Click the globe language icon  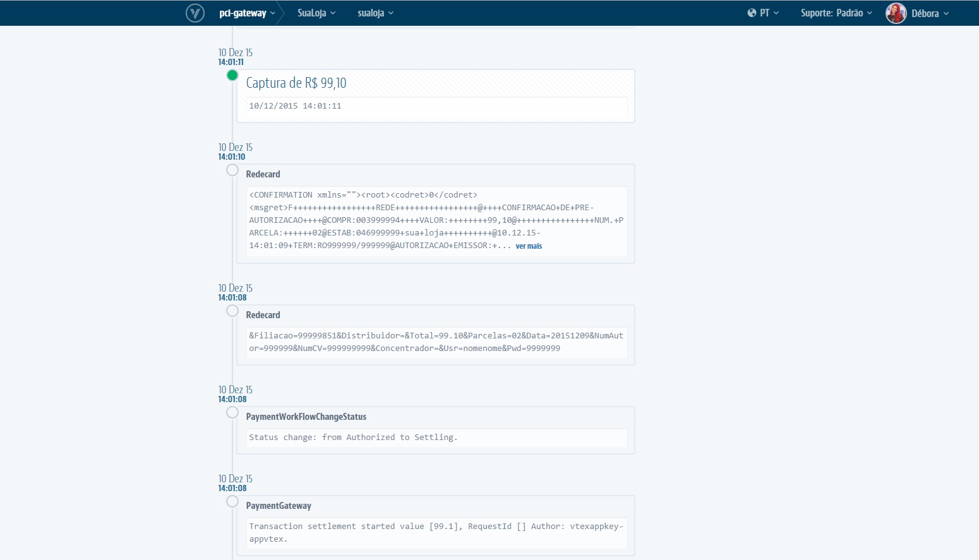[x=751, y=12]
